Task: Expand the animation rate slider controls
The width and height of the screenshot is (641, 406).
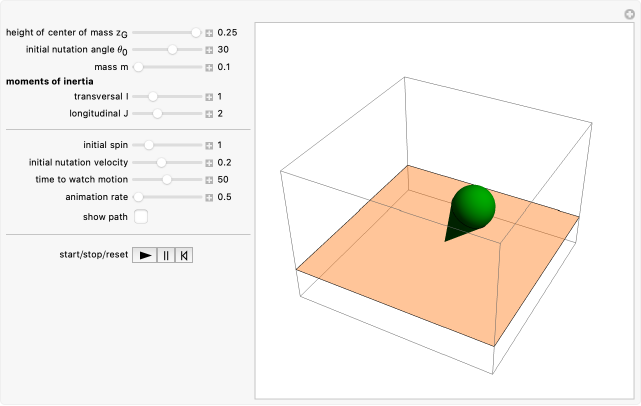Action: click(x=209, y=197)
